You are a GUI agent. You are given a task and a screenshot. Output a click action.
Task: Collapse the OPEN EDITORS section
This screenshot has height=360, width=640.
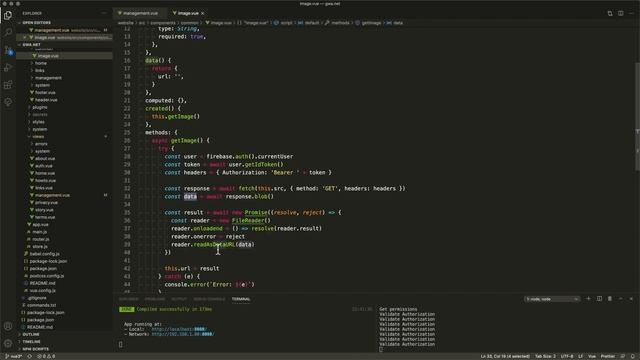click(x=37, y=23)
